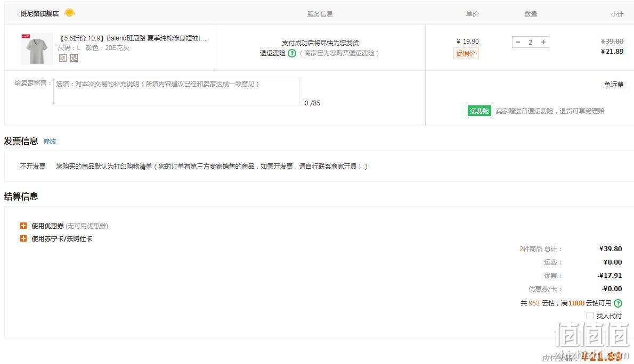Image resolution: width=634 pixels, height=364 pixels.
Task: Open the 云钻 help question mark icon
Action: coord(618,303)
